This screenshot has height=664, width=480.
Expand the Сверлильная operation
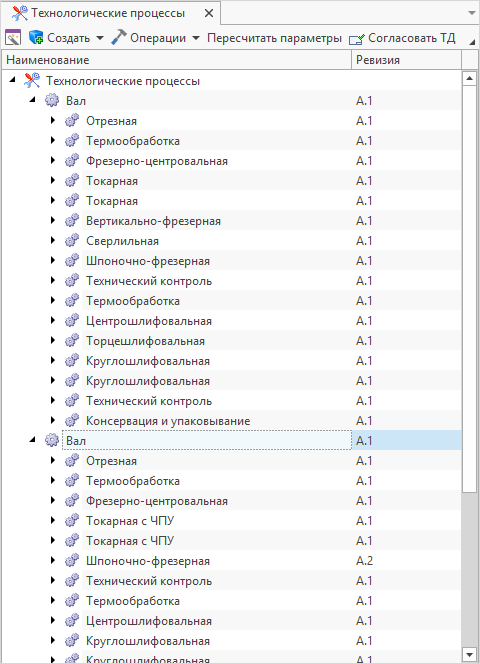(53, 240)
